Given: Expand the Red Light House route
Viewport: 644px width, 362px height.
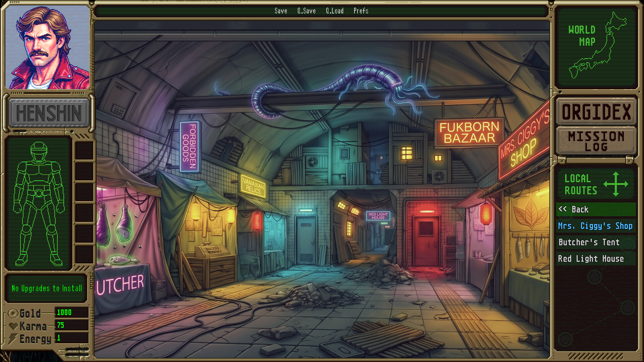Looking at the screenshot, I should pyautogui.click(x=595, y=258).
